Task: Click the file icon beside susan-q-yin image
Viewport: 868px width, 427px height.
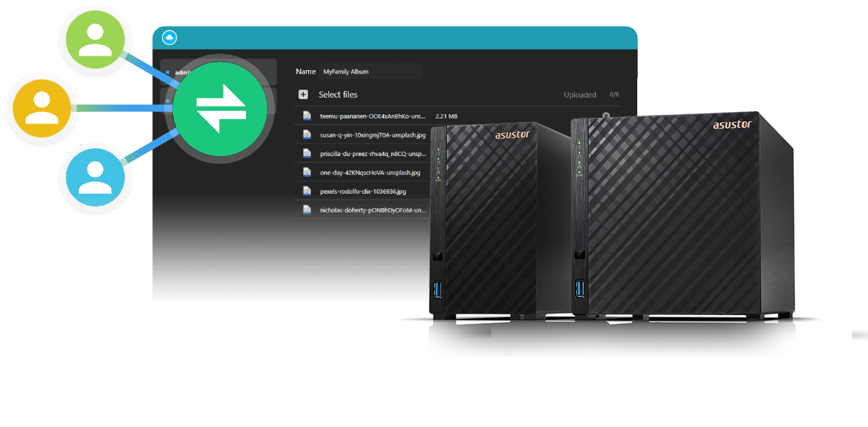Action: tap(307, 134)
